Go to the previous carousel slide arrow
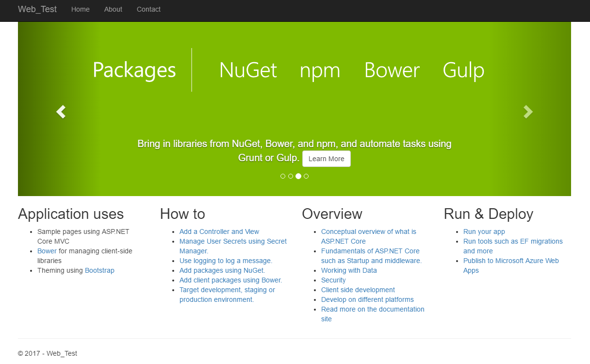Image resolution: width=590 pixels, height=364 pixels. (61, 112)
